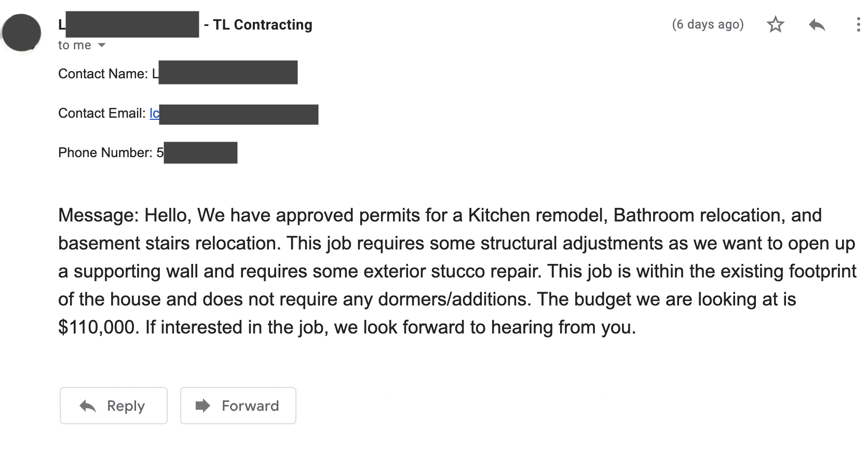Star this TL Contracting email
The height and width of the screenshot is (473, 868).
coord(776,24)
